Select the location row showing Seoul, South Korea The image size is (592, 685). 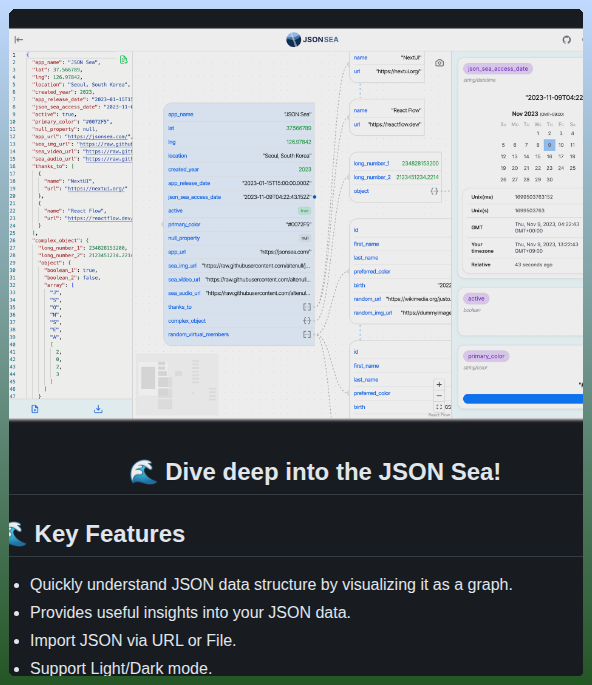pos(239,156)
